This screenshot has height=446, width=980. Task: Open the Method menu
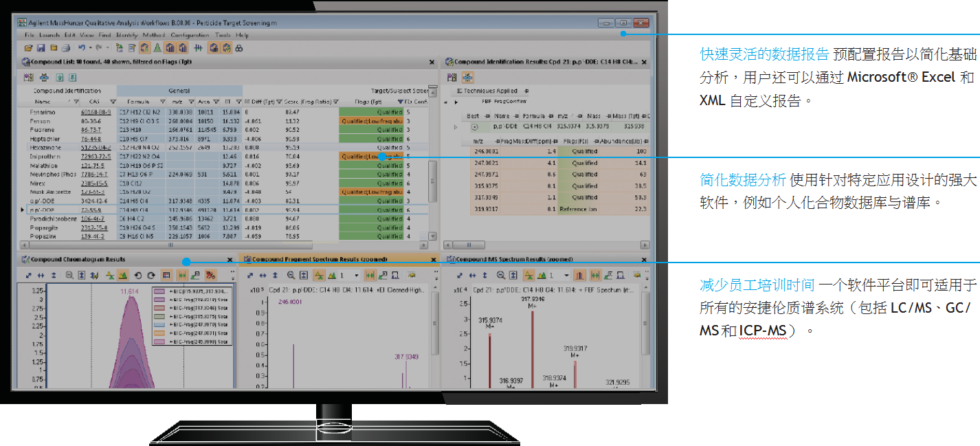pyautogui.click(x=154, y=35)
